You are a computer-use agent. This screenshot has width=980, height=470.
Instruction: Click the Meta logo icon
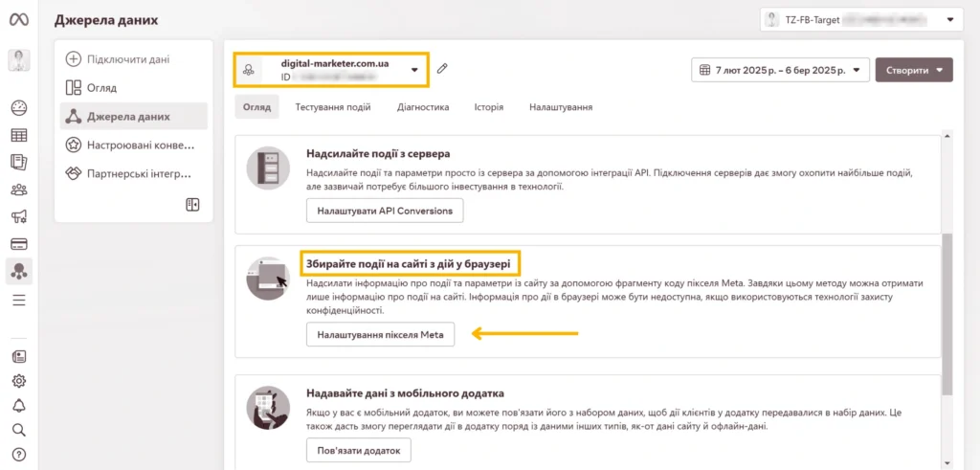(x=19, y=19)
